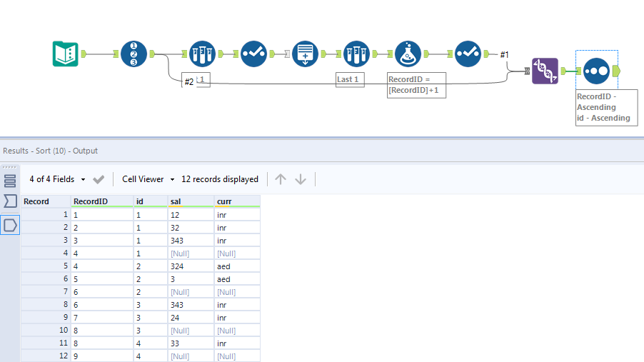The height and width of the screenshot is (362, 644).
Task: Go to next record arrow
Action: pos(301,179)
